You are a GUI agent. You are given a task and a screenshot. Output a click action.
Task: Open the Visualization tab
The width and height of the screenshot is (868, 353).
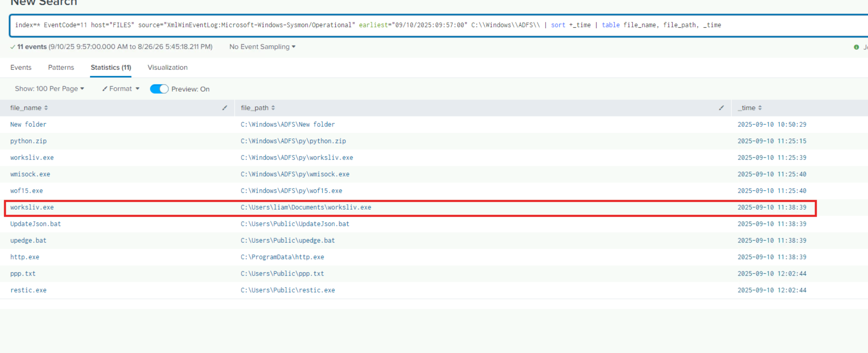[168, 68]
